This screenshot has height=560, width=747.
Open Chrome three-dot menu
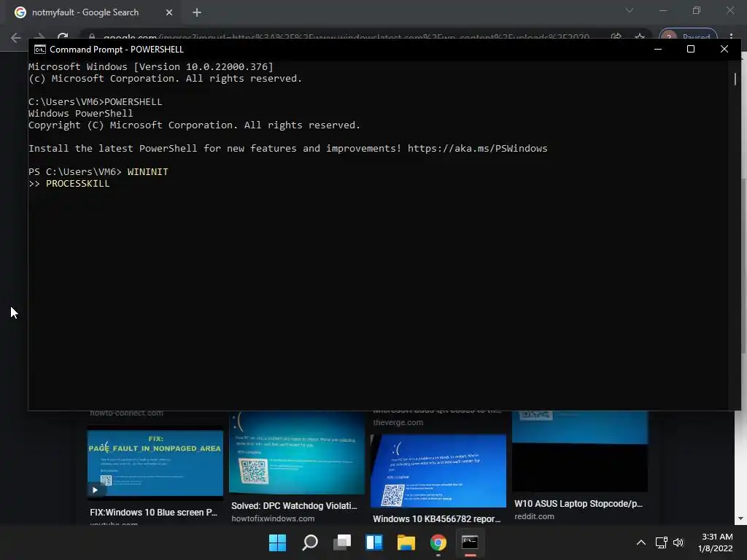pyautogui.click(x=731, y=37)
